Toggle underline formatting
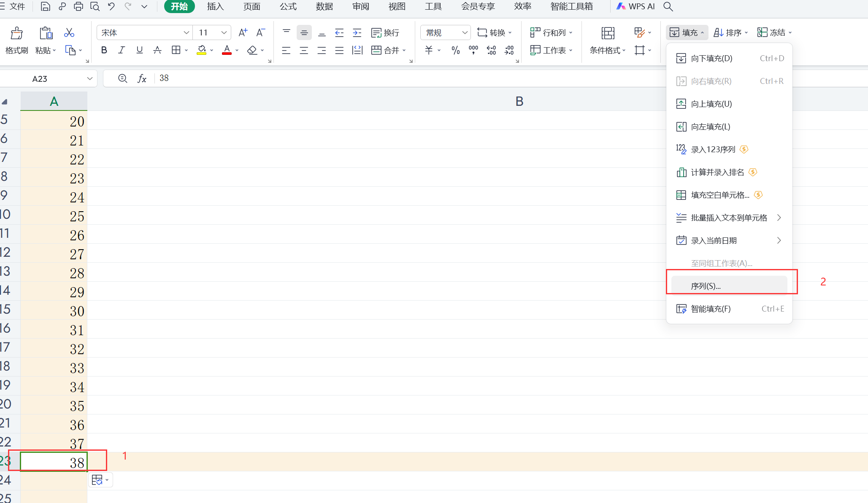This screenshot has width=868, height=503. [139, 50]
